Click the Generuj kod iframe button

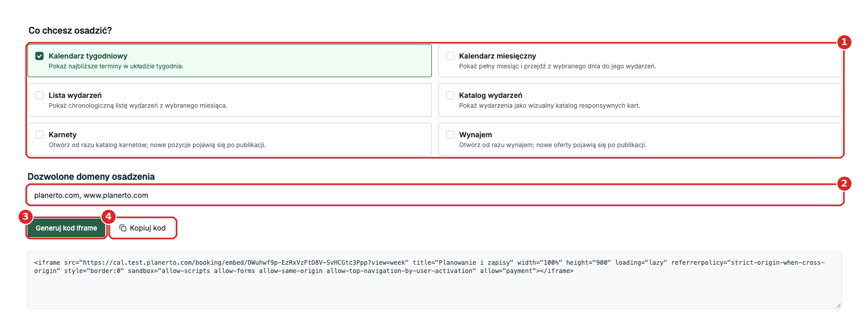[66, 228]
